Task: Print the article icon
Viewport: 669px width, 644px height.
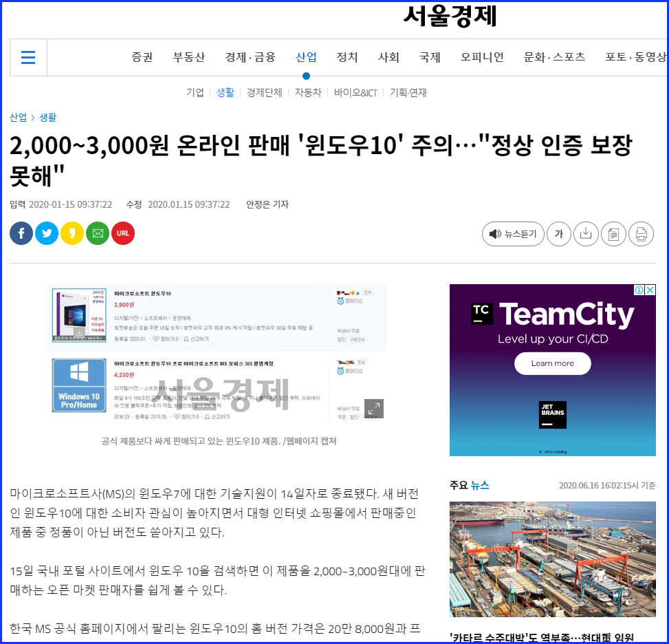Action: point(641,234)
